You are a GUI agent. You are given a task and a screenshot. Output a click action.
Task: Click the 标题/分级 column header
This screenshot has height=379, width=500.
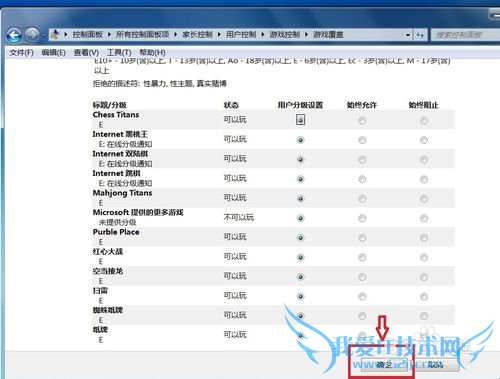pyautogui.click(x=109, y=105)
